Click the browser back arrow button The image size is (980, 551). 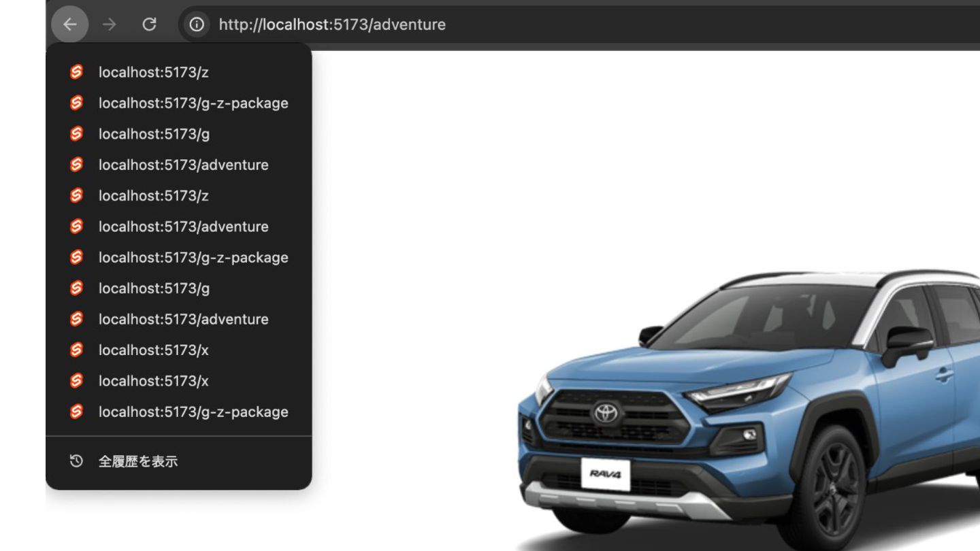[69, 24]
